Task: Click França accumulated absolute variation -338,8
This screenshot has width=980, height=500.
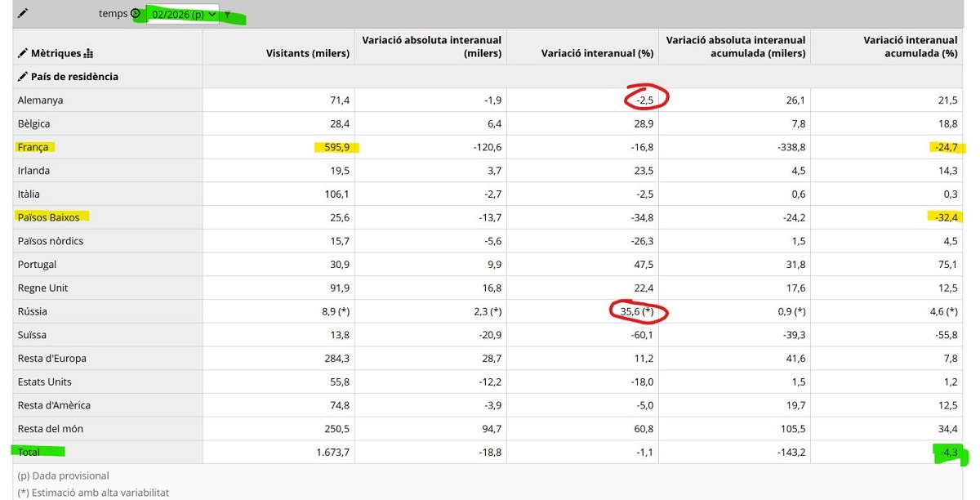Action: pos(791,147)
